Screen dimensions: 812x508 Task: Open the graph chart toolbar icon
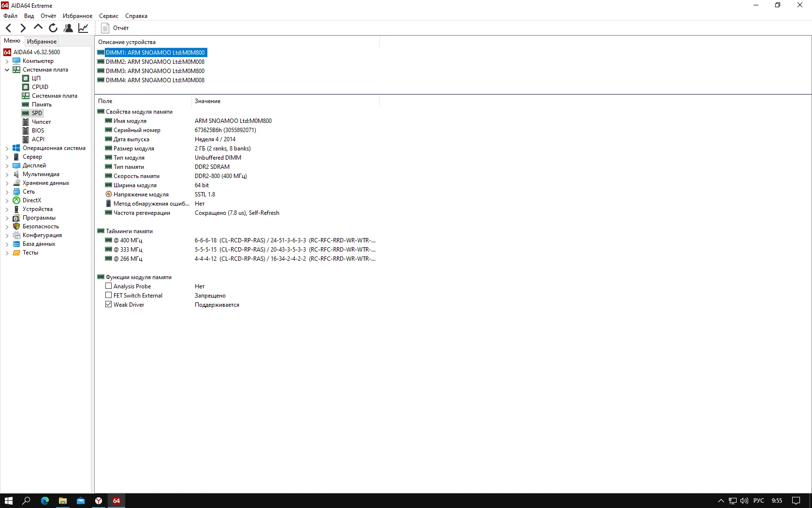click(x=83, y=28)
